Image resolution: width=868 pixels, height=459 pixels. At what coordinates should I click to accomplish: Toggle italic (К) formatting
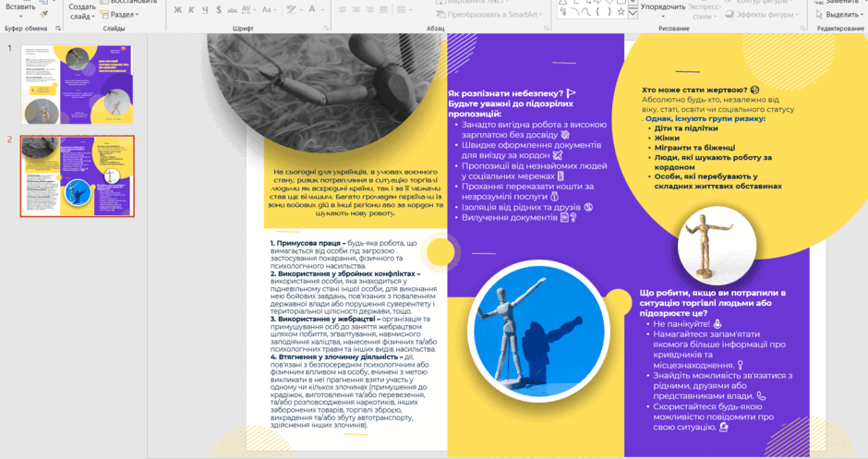[191, 10]
